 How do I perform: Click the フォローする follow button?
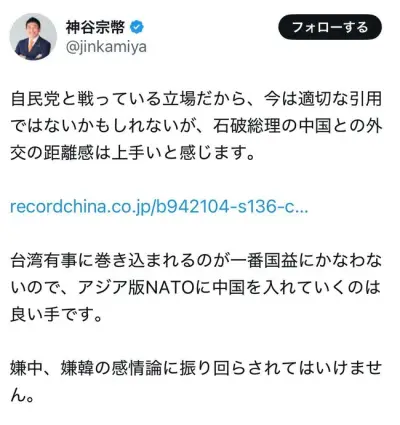(x=330, y=27)
